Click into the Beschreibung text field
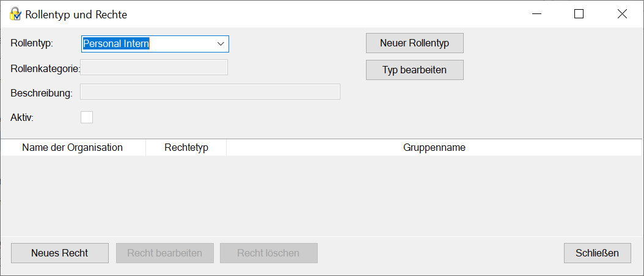This screenshot has width=644, height=276. point(210,92)
